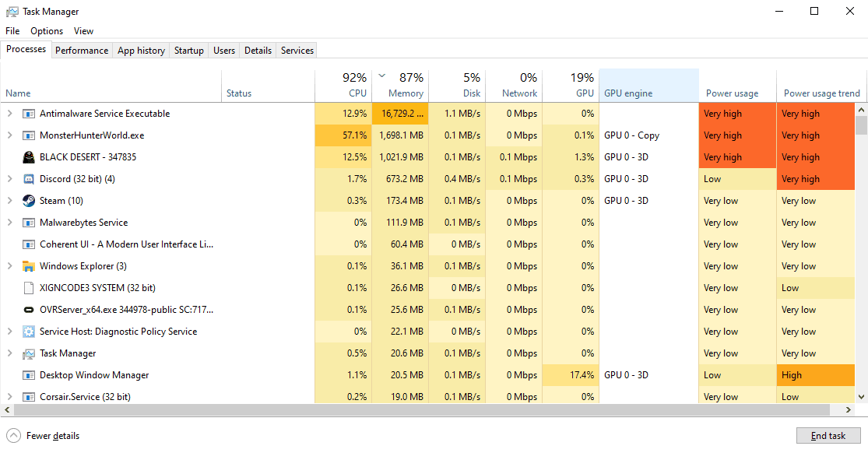This screenshot has width=868, height=453.
Task: Expand the Windows Explorer (3) group
Action: pyautogui.click(x=11, y=265)
